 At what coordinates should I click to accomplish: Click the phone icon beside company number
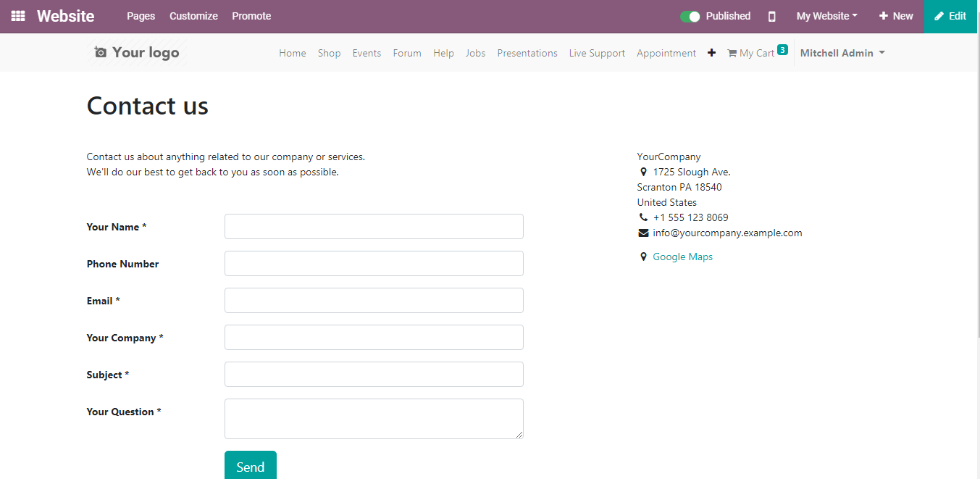click(x=643, y=217)
